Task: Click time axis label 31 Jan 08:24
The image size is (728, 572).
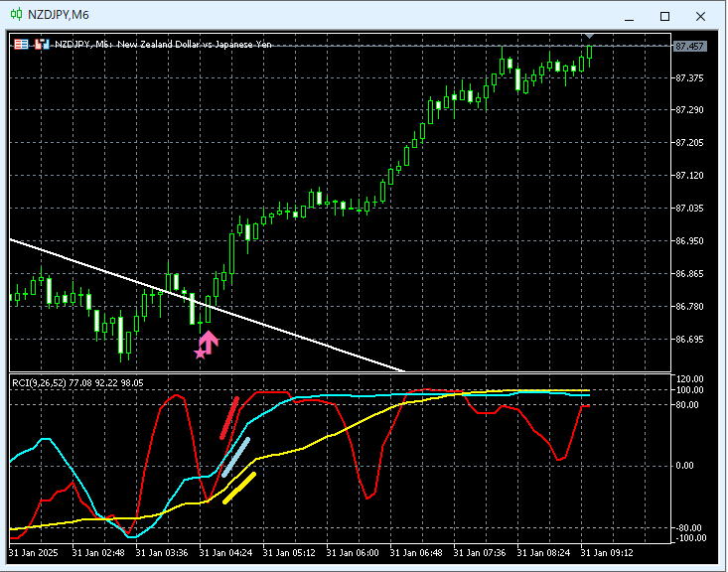Action: click(543, 553)
